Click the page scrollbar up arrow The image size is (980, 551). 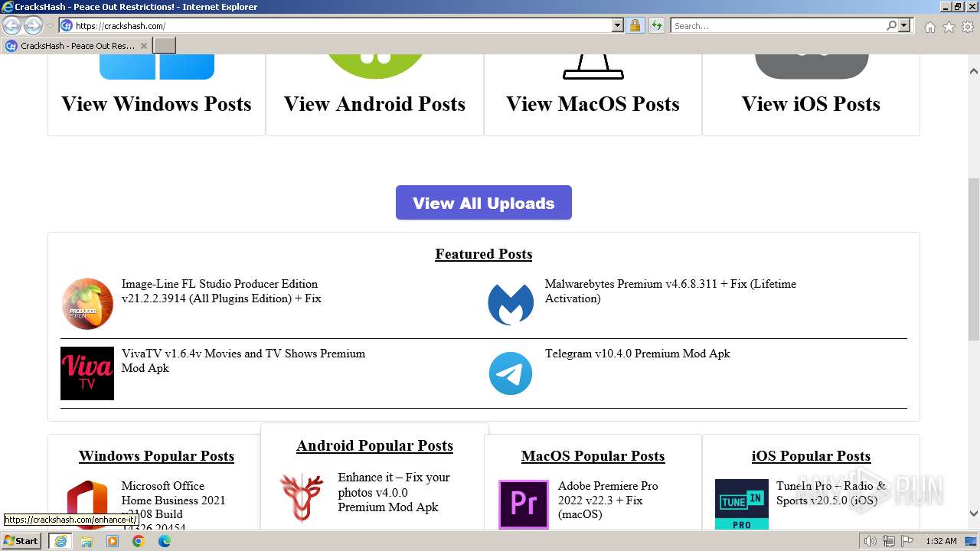[974, 71]
